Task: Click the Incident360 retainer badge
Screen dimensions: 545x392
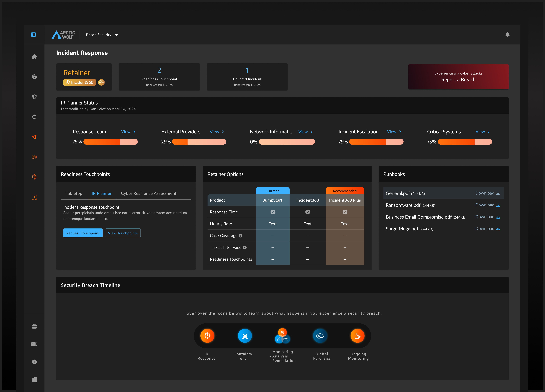Action: point(80,82)
